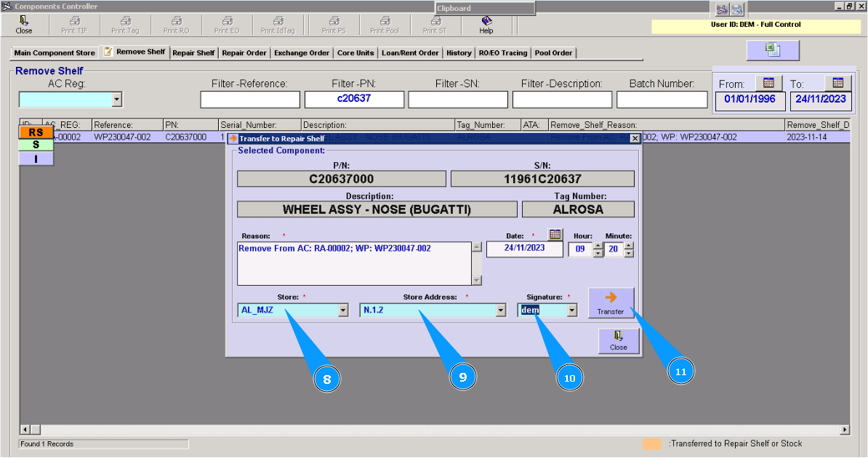868x458 pixels.
Task: Increase the Hour spinner value
Action: coord(598,246)
